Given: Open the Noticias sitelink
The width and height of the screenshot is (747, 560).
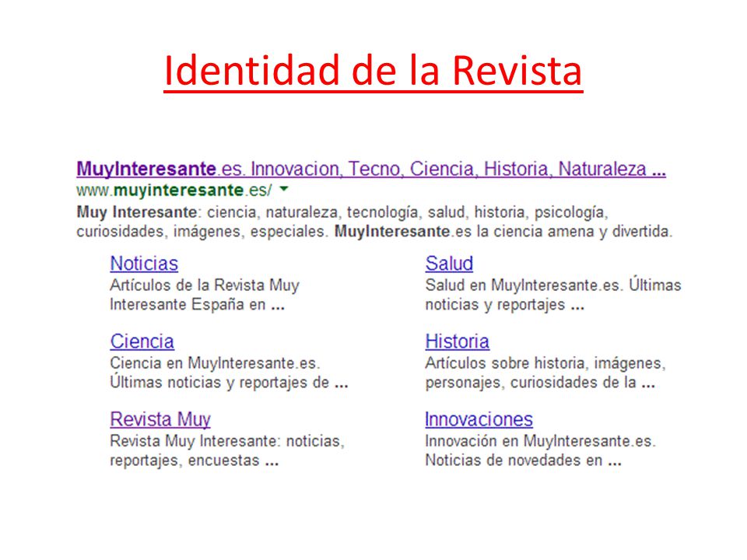Looking at the screenshot, I should 144,264.
